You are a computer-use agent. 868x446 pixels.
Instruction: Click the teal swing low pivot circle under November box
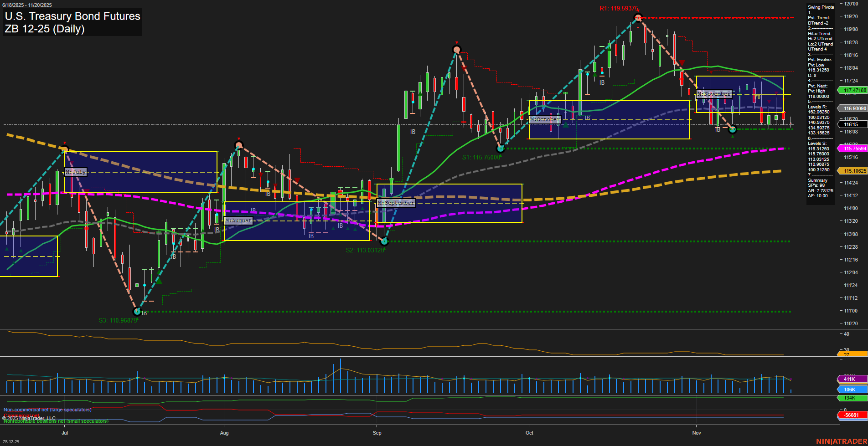click(x=732, y=129)
